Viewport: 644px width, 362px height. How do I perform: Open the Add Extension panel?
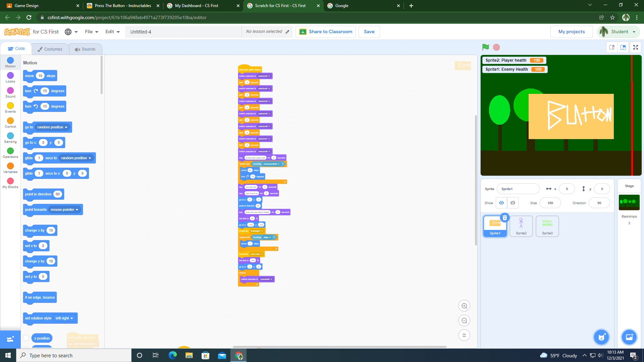[x=10, y=339]
